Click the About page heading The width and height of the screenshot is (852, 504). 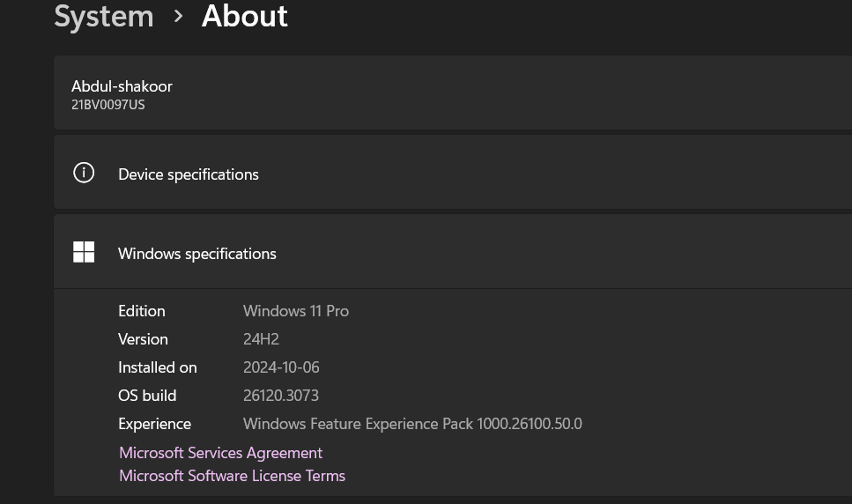244,16
